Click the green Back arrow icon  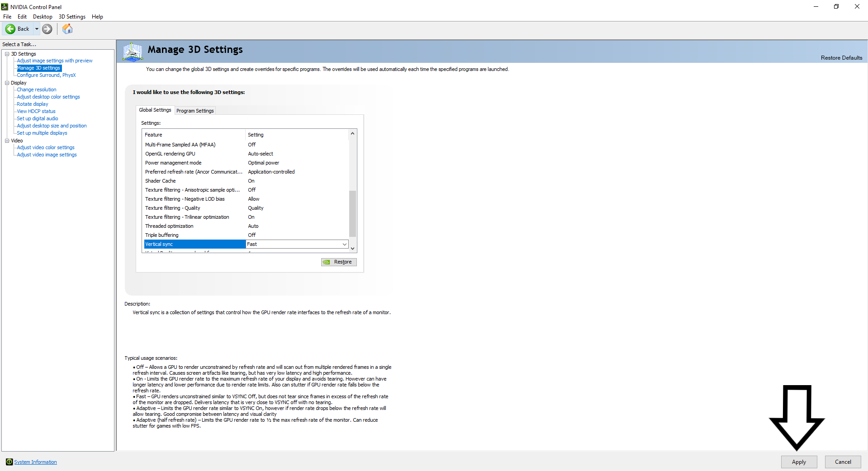tap(10, 29)
